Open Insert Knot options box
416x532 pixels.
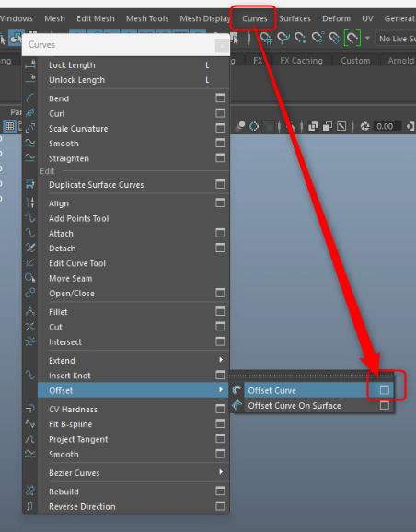coord(220,375)
